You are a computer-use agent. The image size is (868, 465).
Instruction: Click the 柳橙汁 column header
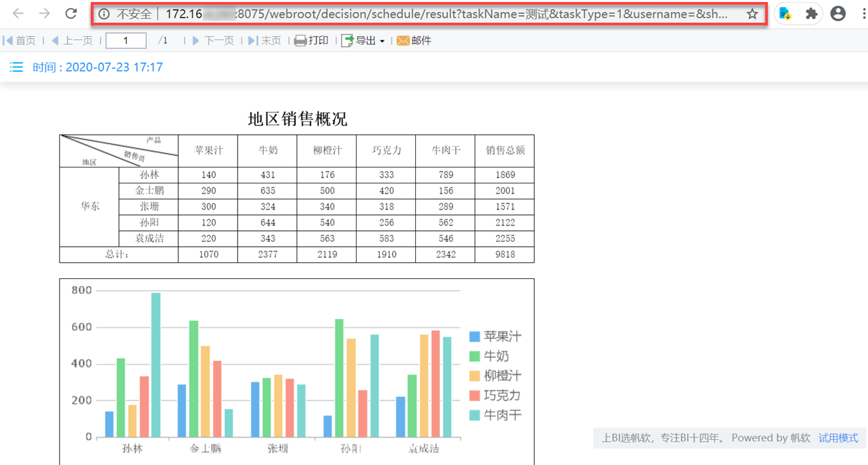(x=327, y=151)
